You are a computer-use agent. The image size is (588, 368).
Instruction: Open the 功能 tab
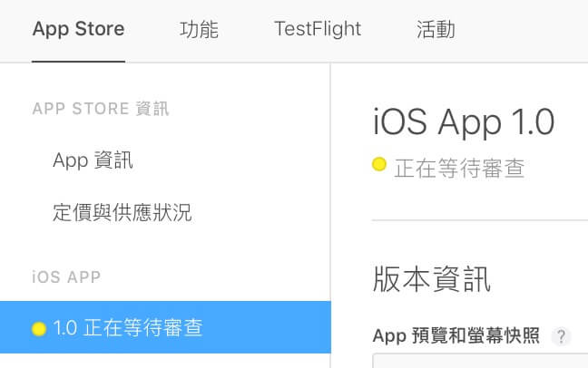point(199,29)
